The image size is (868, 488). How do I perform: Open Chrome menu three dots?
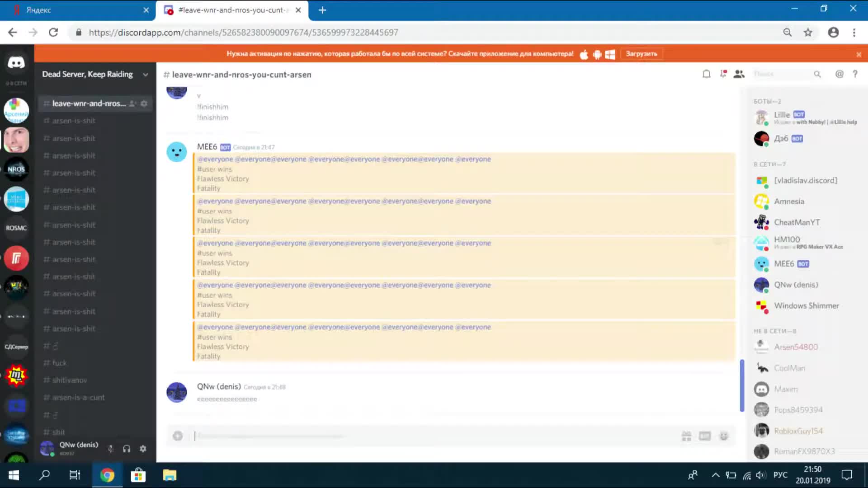[x=854, y=33]
